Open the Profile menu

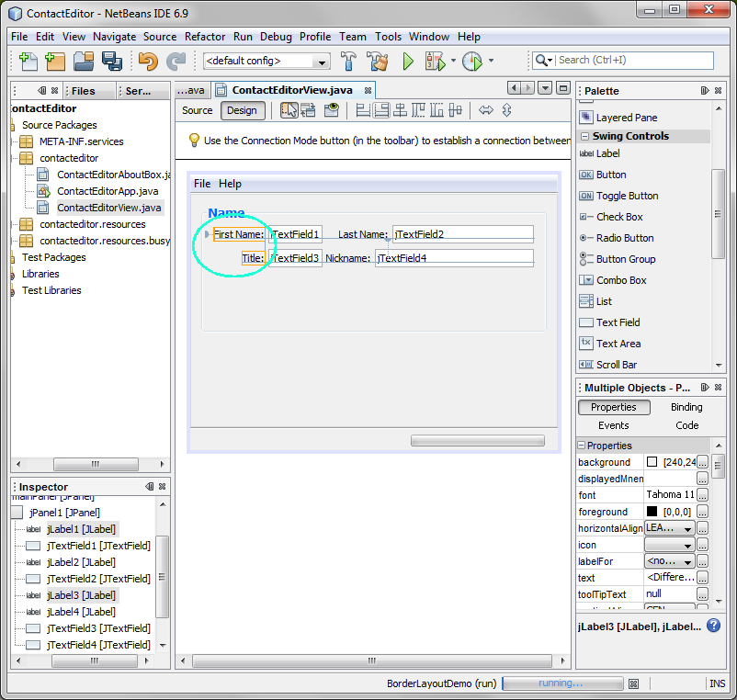pyautogui.click(x=315, y=37)
